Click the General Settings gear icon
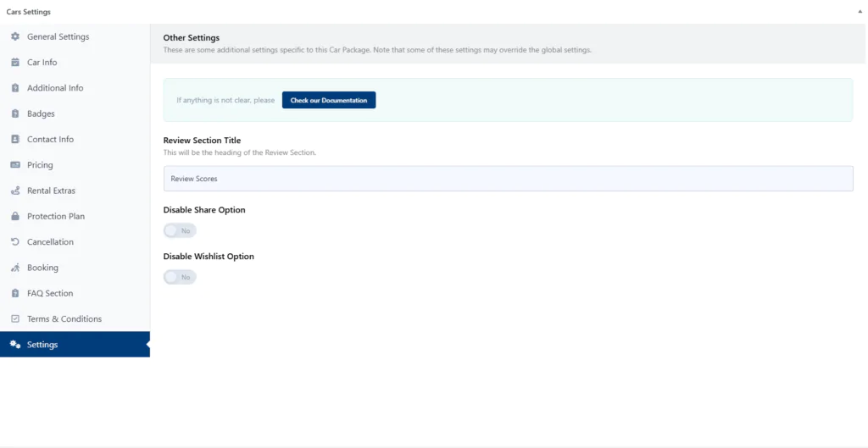Screen dimensions: 868x448 pyautogui.click(x=15, y=36)
